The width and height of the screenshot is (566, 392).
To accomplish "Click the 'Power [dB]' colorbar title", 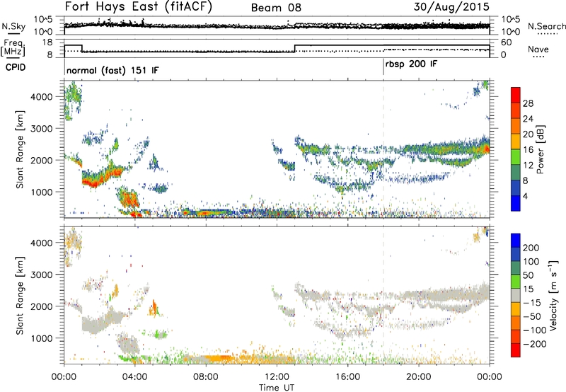I will tap(540, 149).
